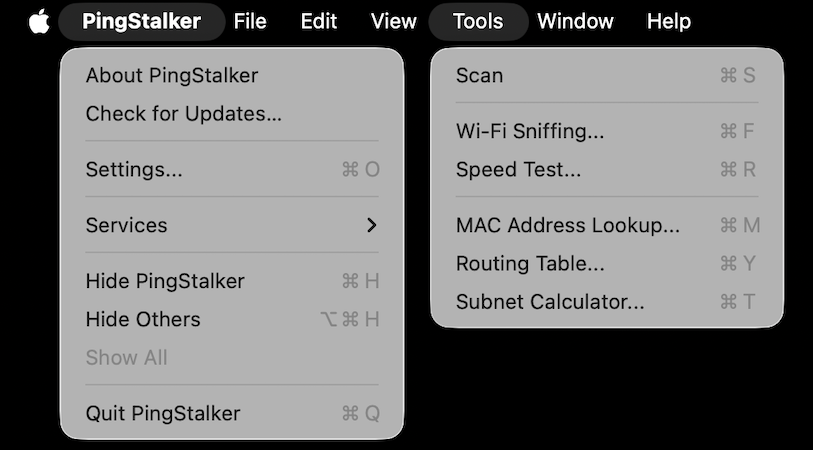
Task: Open Settings from the app menu
Action: point(134,169)
